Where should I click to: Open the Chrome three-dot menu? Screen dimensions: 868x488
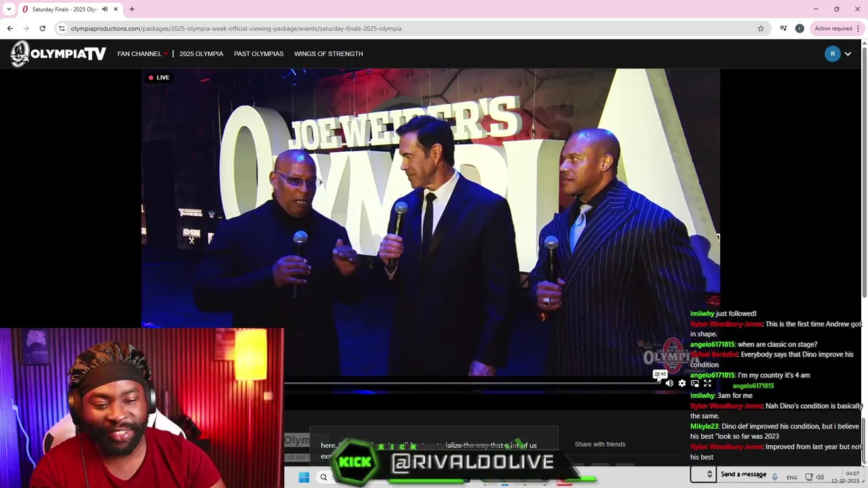859,28
